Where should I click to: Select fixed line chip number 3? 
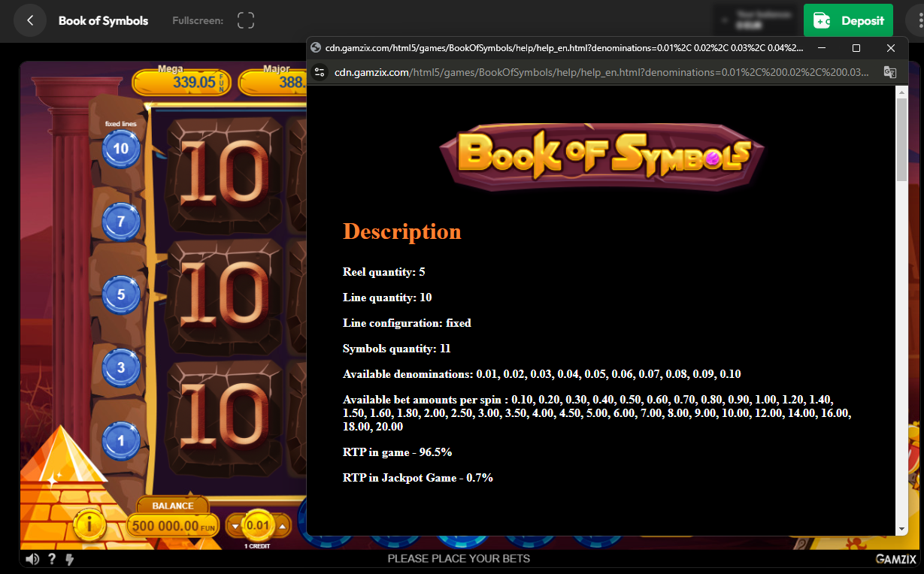pyautogui.click(x=121, y=368)
